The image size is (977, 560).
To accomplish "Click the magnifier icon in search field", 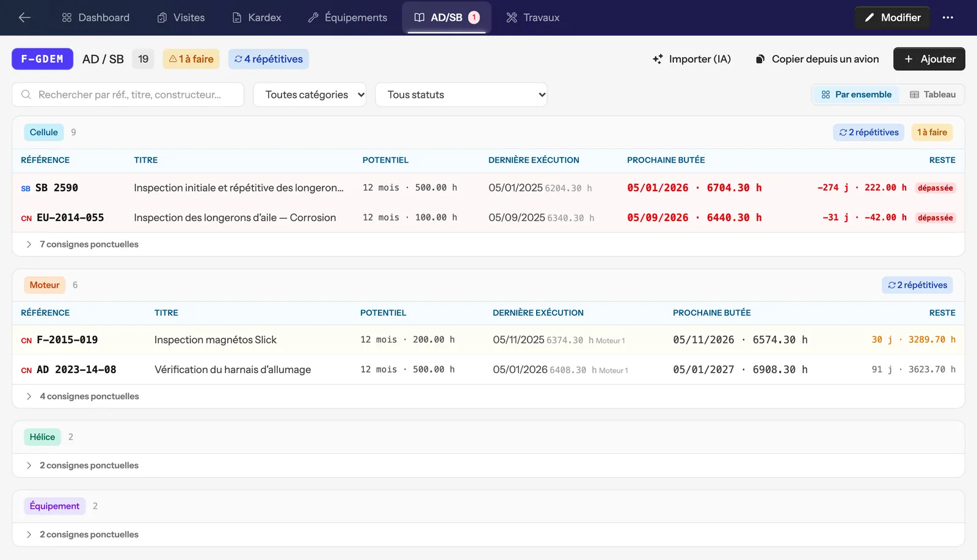I will tap(26, 95).
